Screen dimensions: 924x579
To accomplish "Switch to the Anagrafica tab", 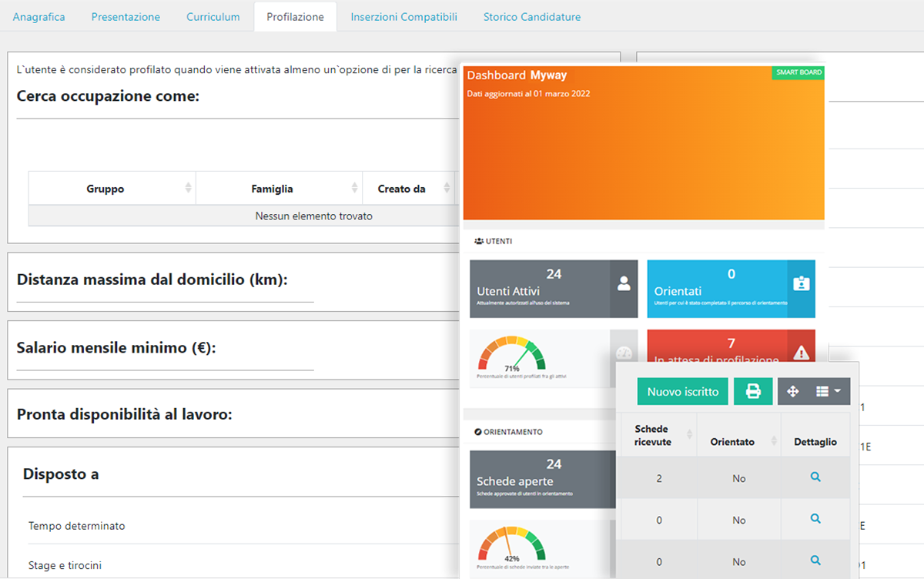I will click(39, 16).
